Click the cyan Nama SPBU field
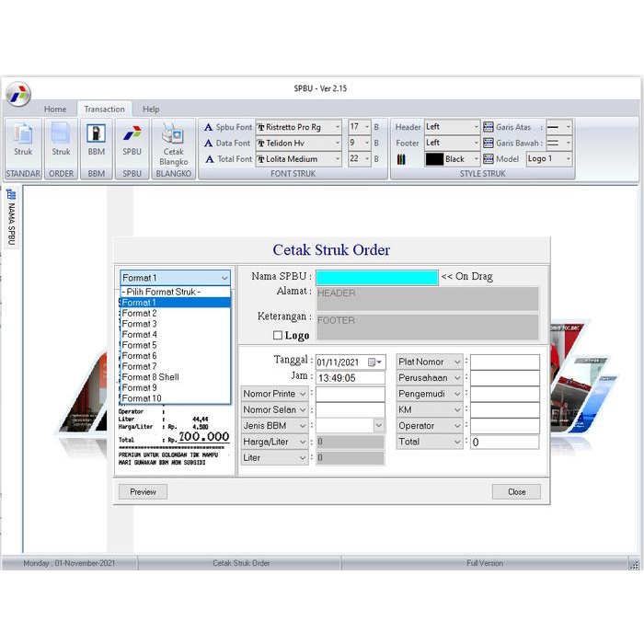The height and width of the screenshot is (644, 644). click(376, 278)
